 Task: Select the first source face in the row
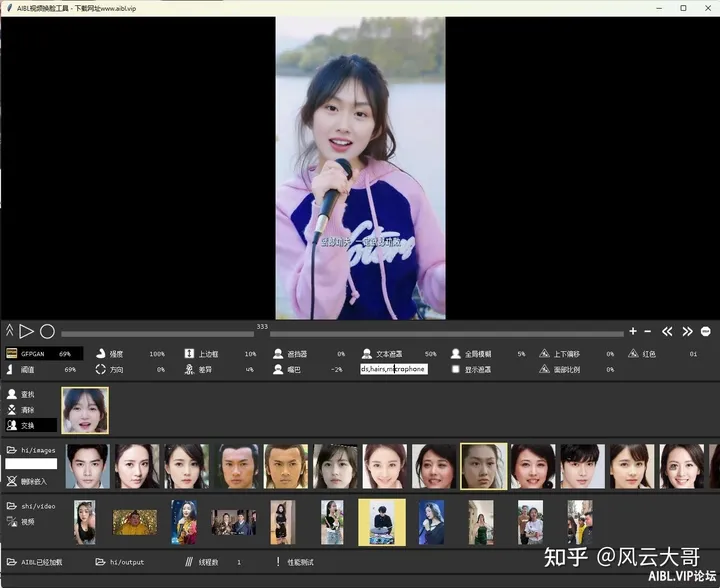(87, 466)
